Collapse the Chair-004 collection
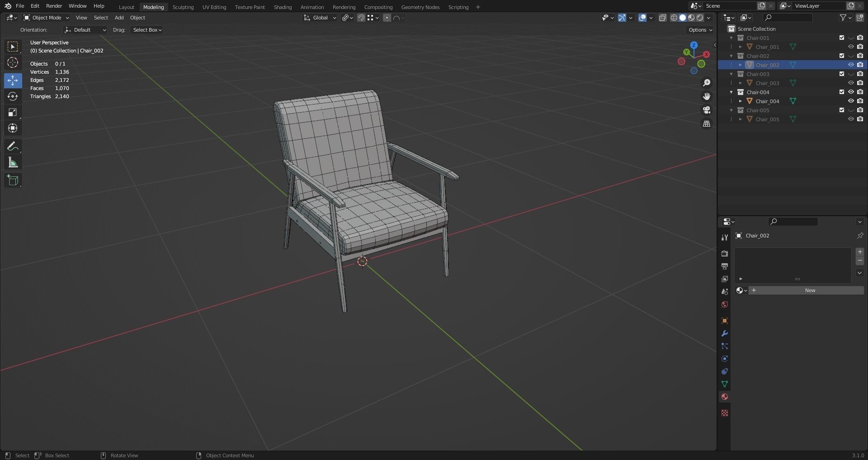868x460 pixels. (731, 92)
